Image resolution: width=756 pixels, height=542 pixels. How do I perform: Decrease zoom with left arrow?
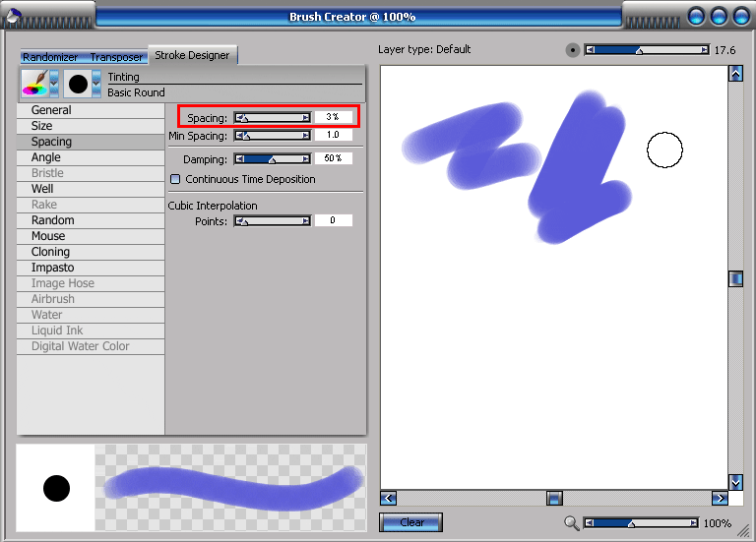click(590, 523)
